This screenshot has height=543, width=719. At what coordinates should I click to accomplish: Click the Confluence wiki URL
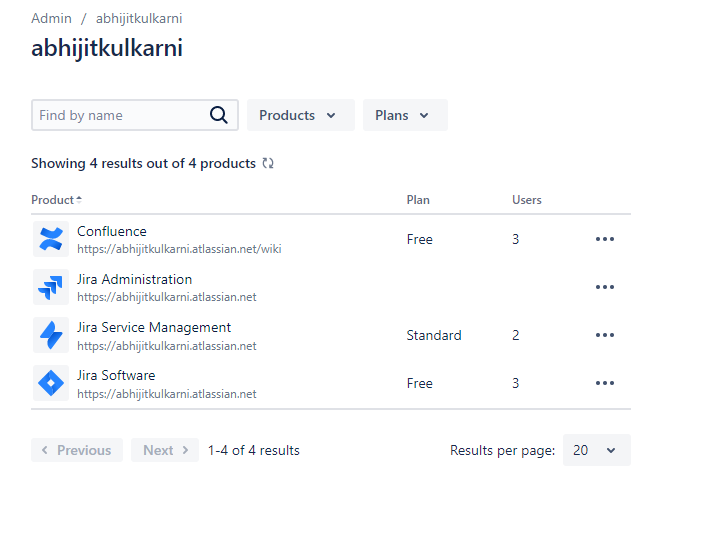coord(179,249)
